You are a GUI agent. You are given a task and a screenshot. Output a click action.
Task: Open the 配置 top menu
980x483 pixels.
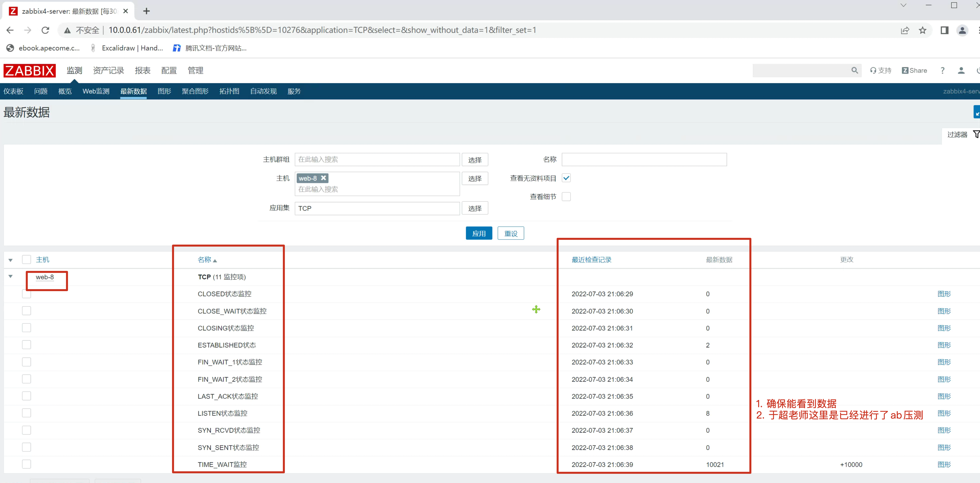click(x=169, y=70)
